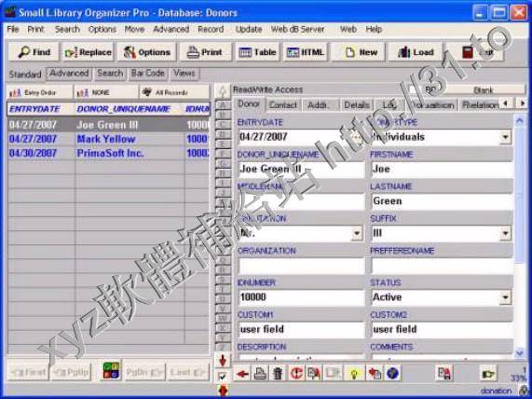Click the First record button
Screen dimensions: 532x399
pos(28,373)
